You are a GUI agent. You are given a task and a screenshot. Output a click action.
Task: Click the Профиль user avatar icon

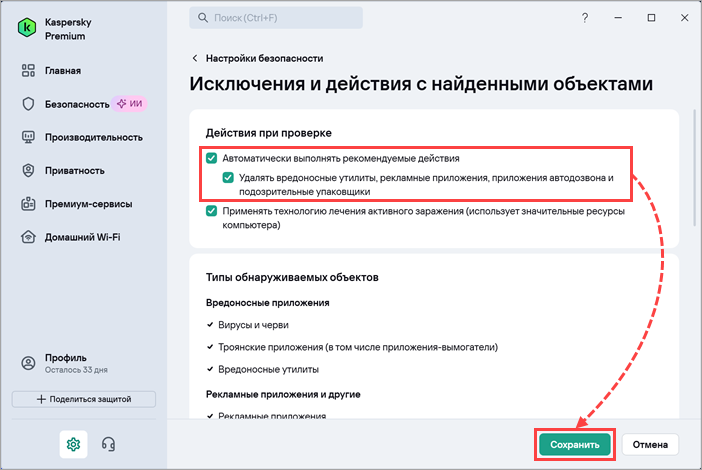28,363
